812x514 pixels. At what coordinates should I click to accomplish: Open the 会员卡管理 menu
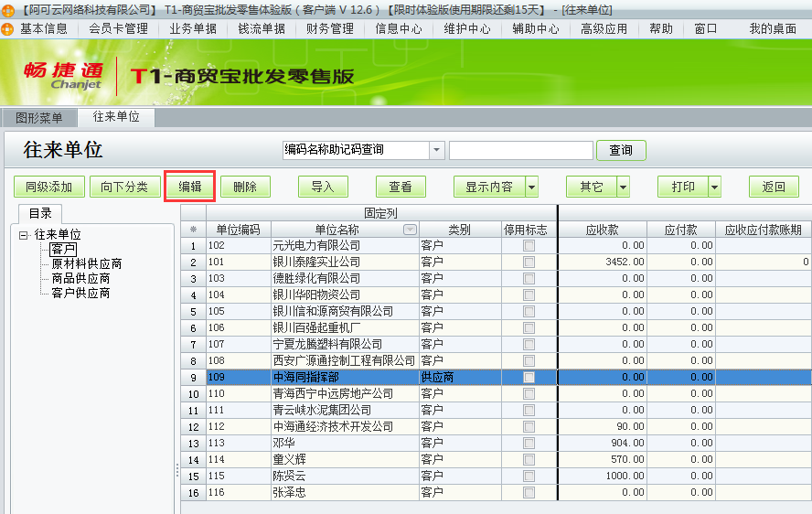pyautogui.click(x=119, y=29)
